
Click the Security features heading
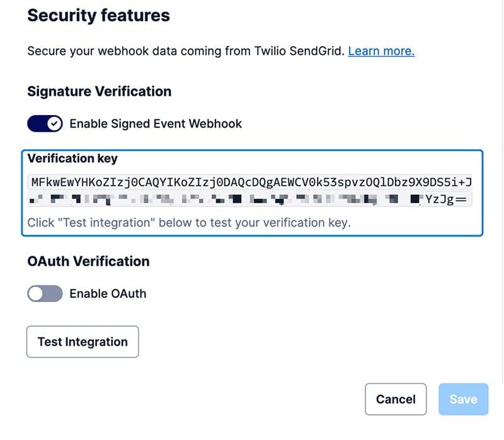pos(98,15)
